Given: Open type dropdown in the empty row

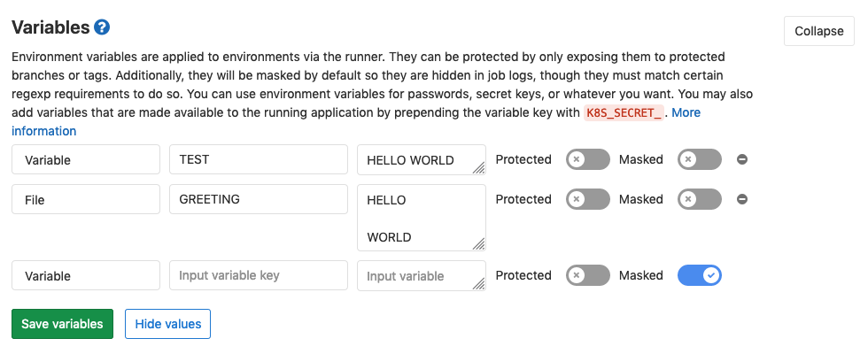Looking at the screenshot, I should coord(86,275).
